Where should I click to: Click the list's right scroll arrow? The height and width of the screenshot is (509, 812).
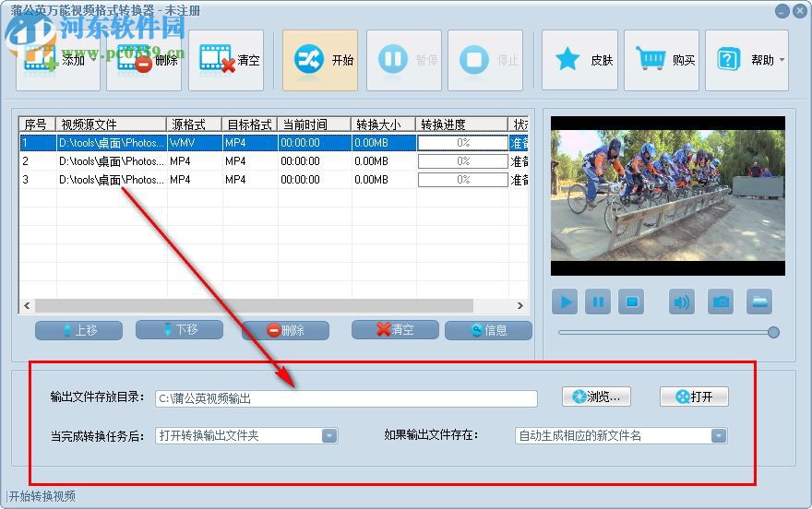pos(520,306)
